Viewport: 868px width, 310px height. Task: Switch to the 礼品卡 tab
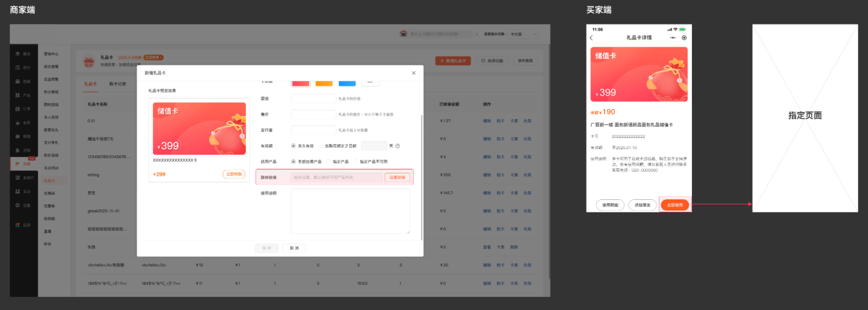click(90, 84)
